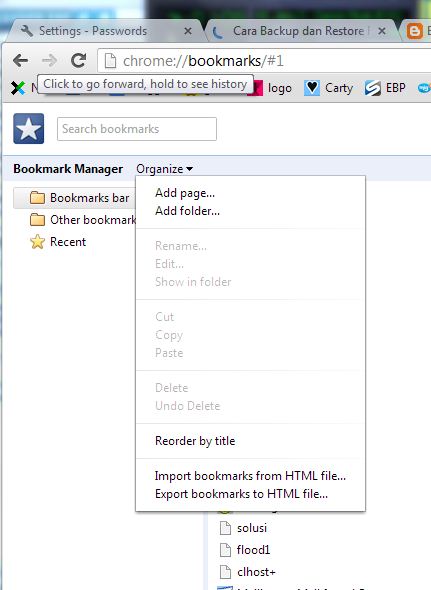
Task: Click the blue star bookmark manager logo
Action: (29, 129)
